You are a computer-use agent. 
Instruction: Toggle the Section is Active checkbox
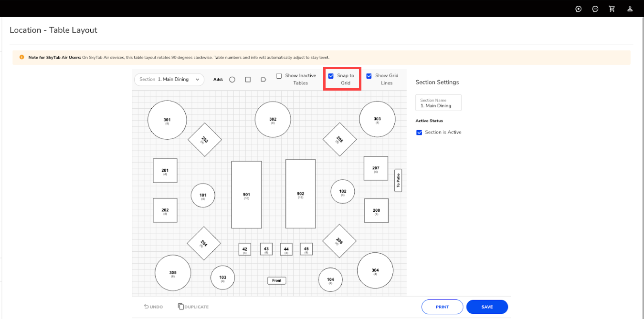pos(419,133)
